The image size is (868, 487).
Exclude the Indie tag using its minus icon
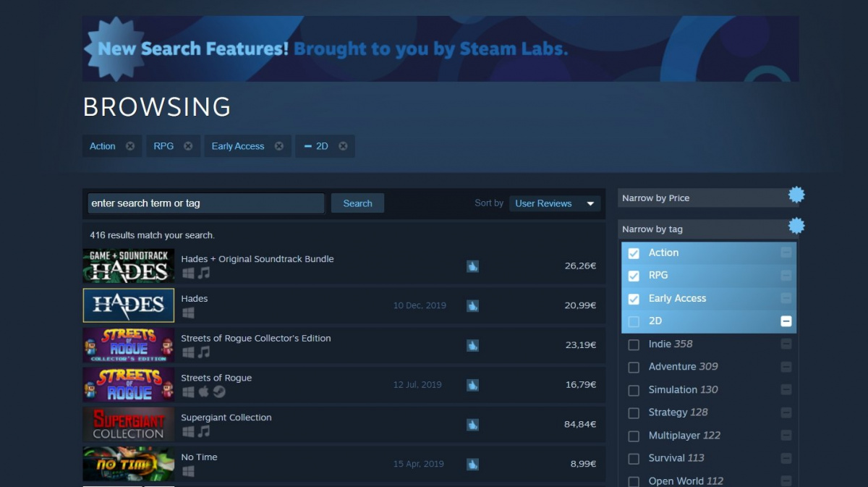(786, 344)
